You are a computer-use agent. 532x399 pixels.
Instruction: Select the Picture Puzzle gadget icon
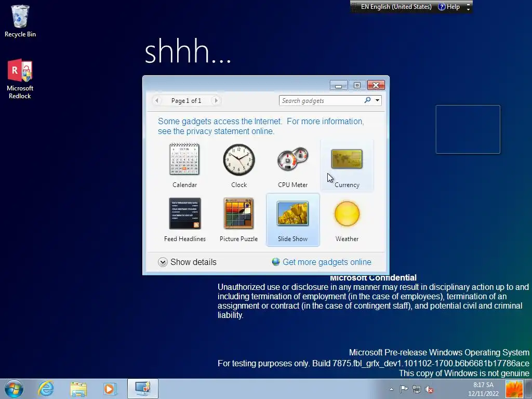click(x=238, y=214)
